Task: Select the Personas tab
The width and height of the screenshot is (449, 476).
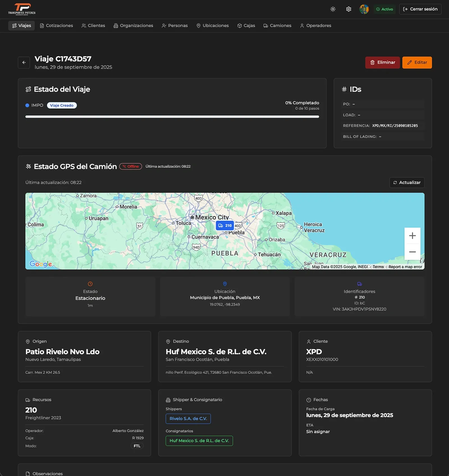Action: [175, 26]
